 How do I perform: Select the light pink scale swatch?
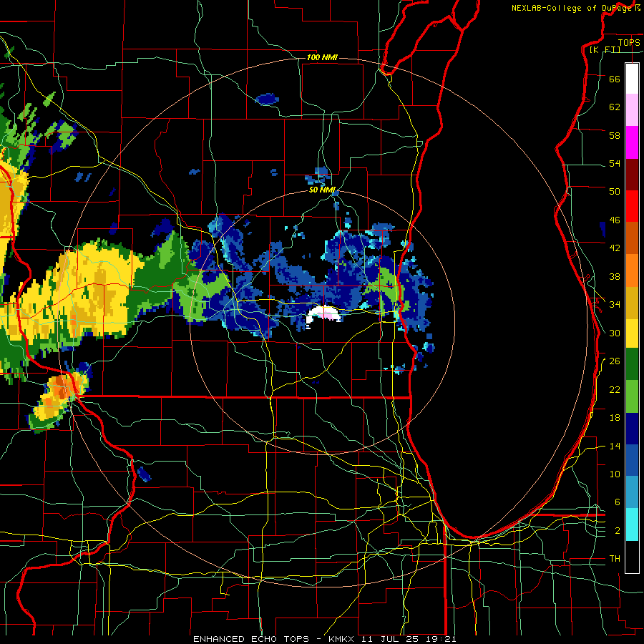click(632, 110)
